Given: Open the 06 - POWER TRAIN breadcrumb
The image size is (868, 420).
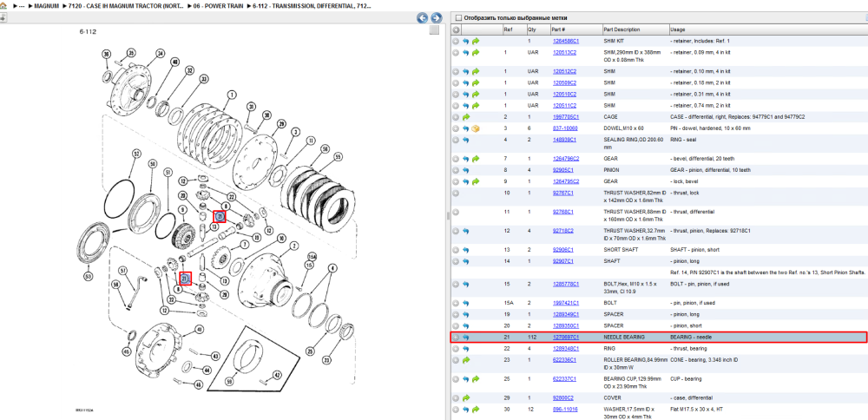Looking at the screenshot, I should click(218, 5).
